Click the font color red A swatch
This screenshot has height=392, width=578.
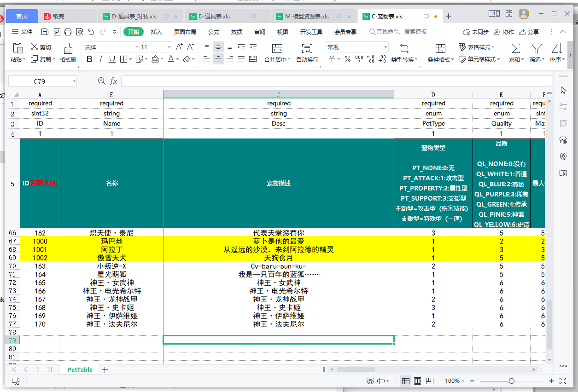pos(171,59)
